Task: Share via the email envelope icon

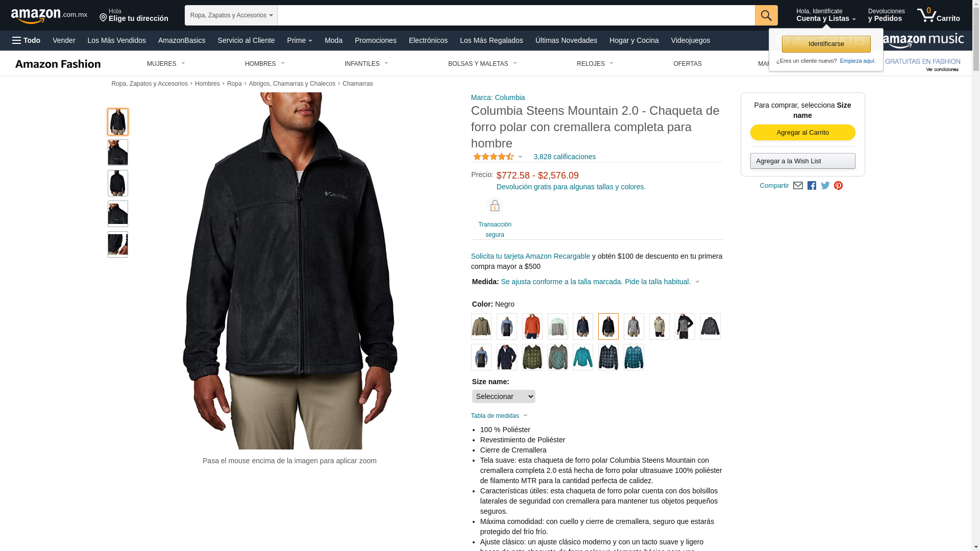Action: pyautogui.click(x=798, y=186)
